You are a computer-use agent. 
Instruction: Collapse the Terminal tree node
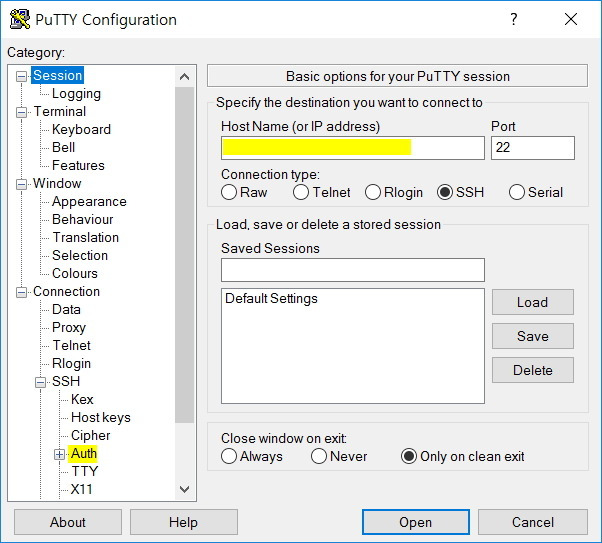click(21, 112)
